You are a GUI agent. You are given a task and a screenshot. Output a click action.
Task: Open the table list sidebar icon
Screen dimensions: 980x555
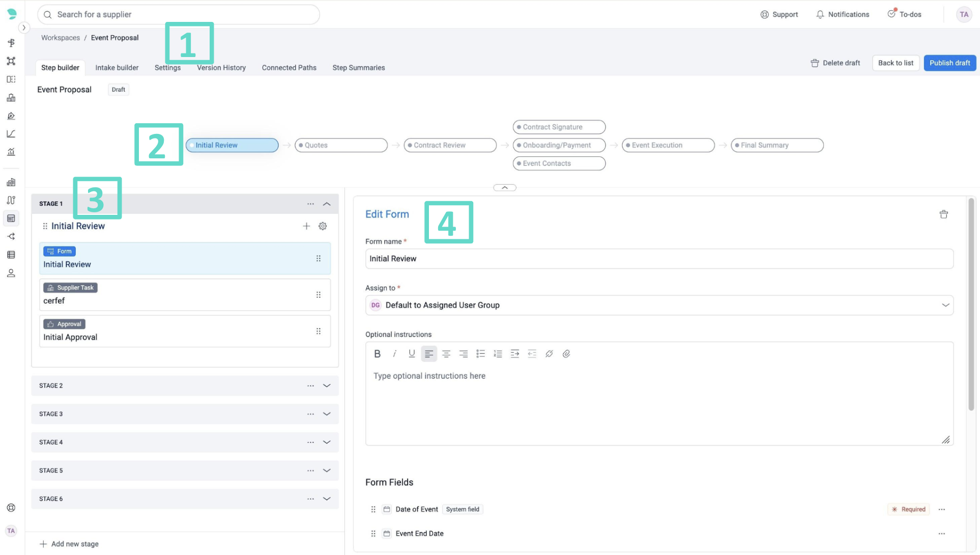(11, 255)
